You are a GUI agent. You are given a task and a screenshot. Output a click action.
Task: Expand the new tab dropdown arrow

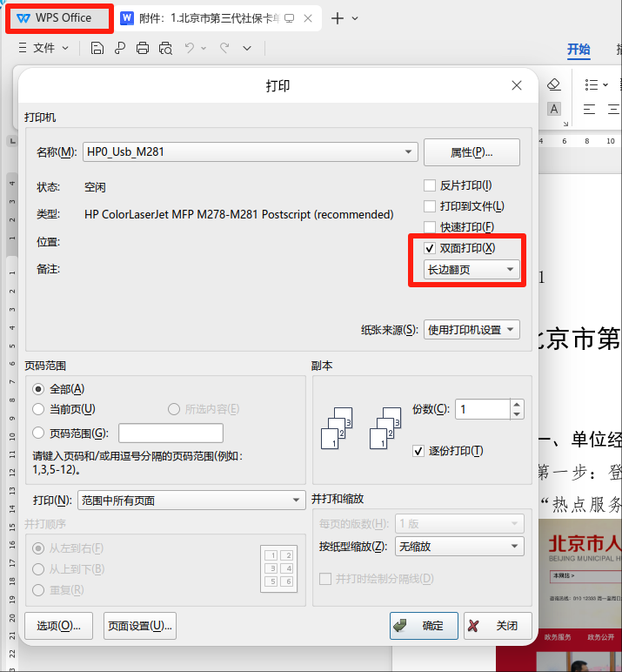coord(355,18)
